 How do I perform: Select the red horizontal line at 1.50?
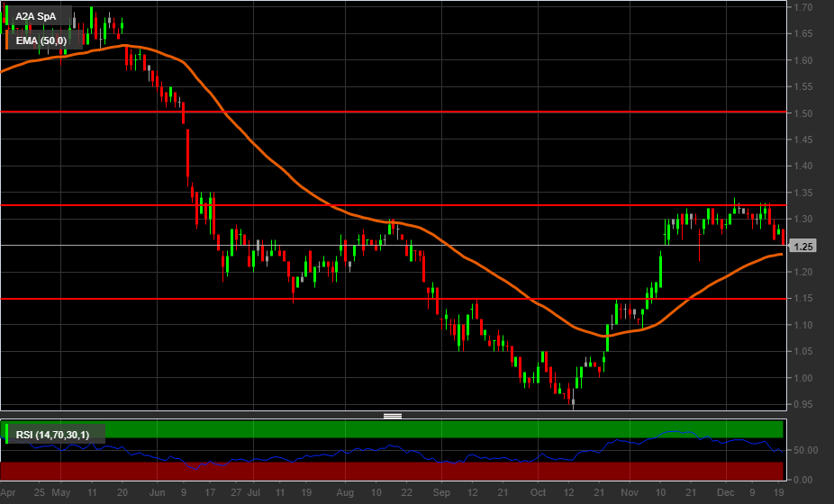click(x=394, y=112)
